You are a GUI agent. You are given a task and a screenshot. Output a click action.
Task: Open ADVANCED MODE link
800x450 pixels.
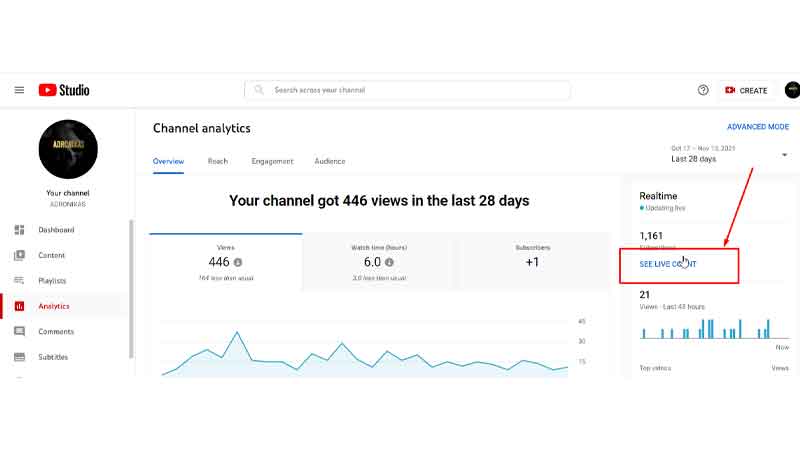point(758,127)
